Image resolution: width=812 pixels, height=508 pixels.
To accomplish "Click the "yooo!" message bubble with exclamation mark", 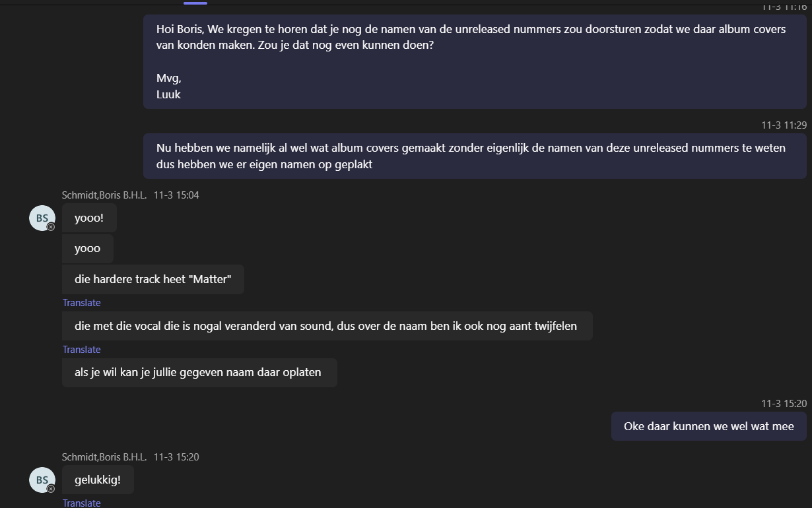I will 89,218.
